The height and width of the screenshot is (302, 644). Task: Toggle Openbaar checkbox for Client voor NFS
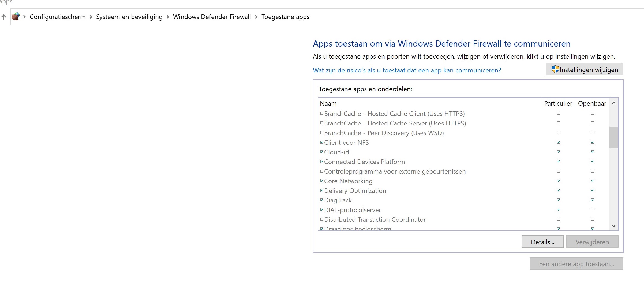point(592,142)
